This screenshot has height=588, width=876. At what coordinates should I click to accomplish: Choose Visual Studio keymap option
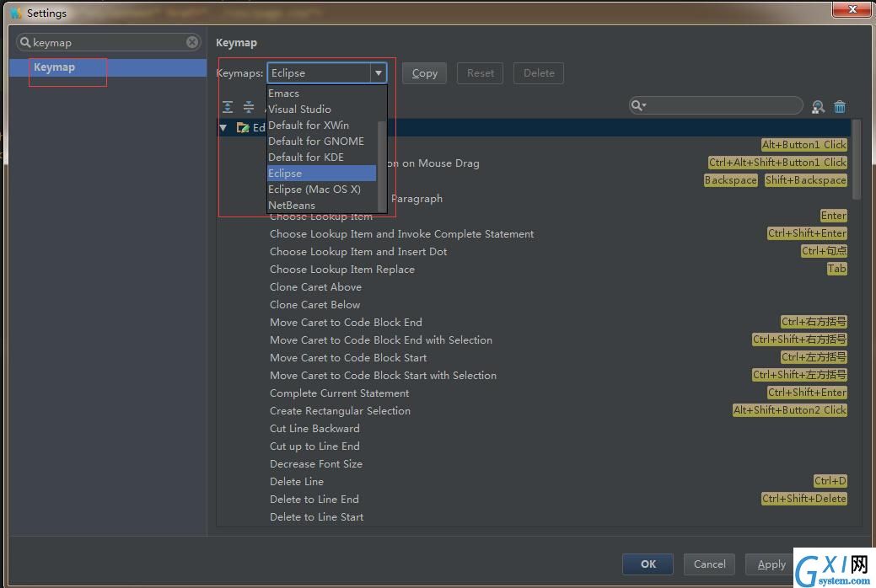(322, 109)
